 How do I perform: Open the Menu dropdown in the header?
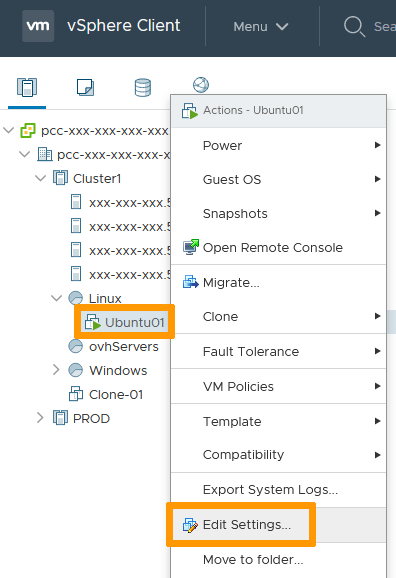(x=261, y=27)
